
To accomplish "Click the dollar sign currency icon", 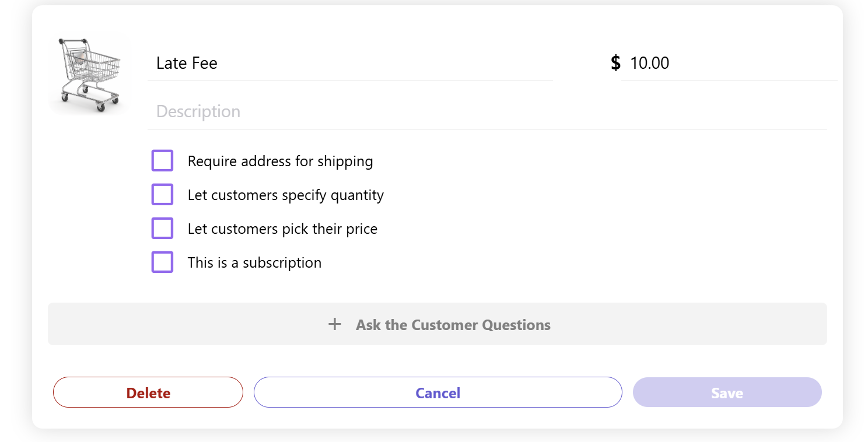I will pyautogui.click(x=615, y=63).
